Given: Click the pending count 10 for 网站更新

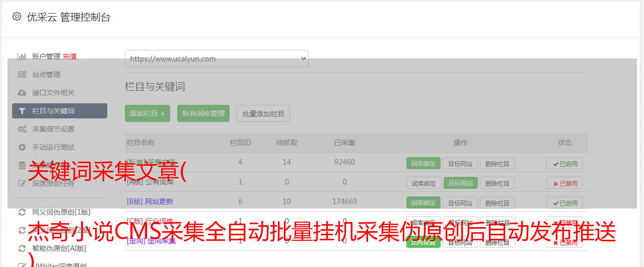Looking at the screenshot, I should pyautogui.click(x=287, y=202).
